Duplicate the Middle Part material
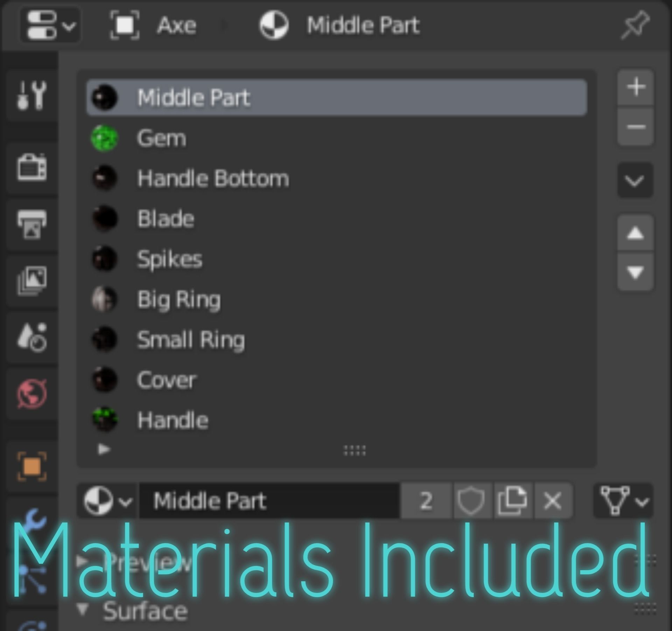Viewport: 672px width, 631px height. [512, 501]
